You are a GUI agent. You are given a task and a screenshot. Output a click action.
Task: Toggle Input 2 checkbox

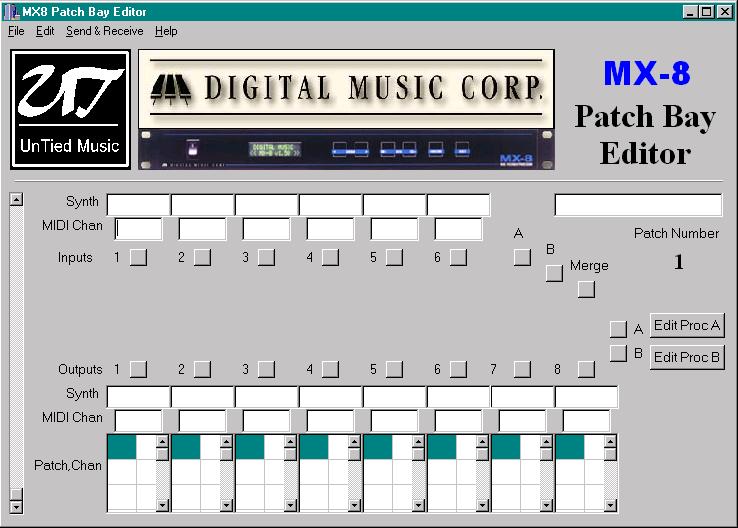(x=202, y=257)
